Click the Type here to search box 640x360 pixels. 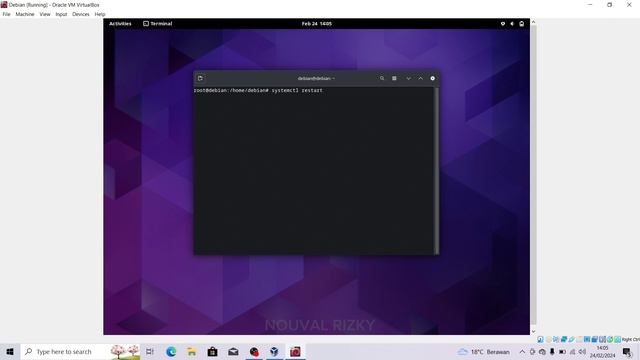coord(80,351)
